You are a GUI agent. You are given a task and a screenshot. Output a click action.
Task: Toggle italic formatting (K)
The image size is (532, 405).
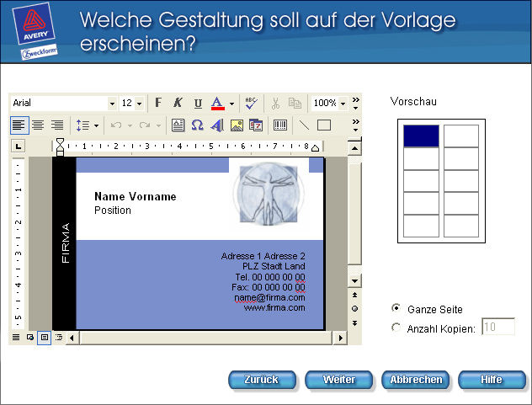point(178,103)
